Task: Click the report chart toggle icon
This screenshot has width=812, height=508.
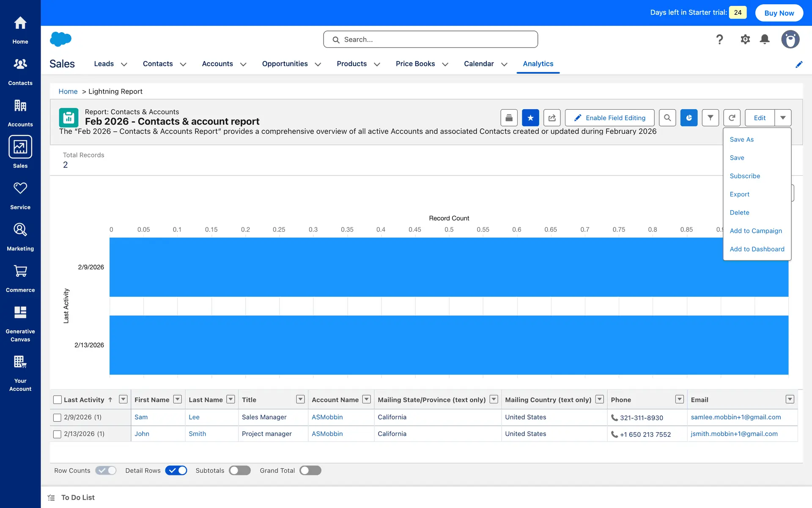Action: tap(689, 118)
